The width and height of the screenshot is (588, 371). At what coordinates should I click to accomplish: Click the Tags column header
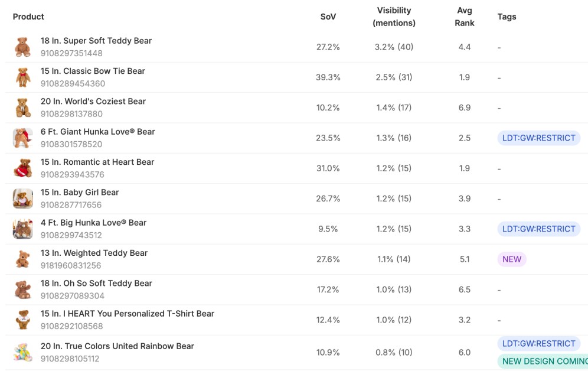[507, 17]
